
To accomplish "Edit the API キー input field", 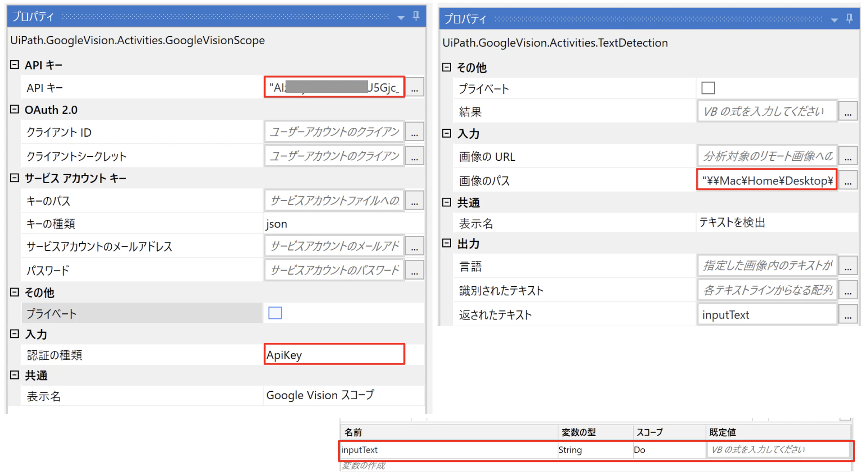I will point(334,87).
